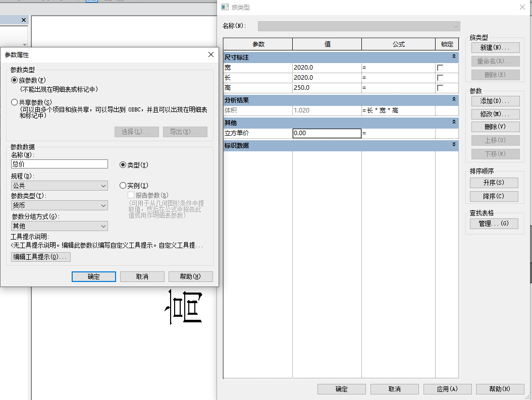Tick the lock checkbox for 宽
Screen dimensions: 532x400
tap(440, 68)
